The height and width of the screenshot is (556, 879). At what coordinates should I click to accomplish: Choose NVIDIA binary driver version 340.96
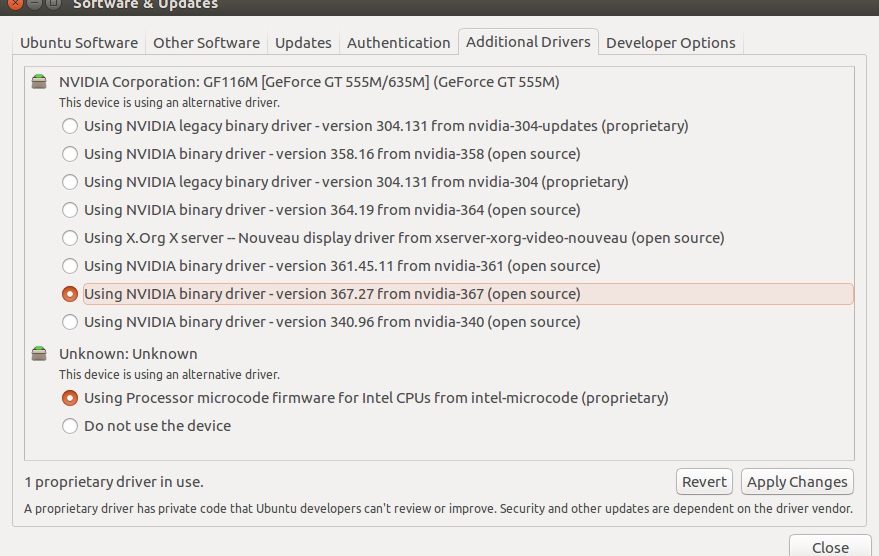click(70, 322)
